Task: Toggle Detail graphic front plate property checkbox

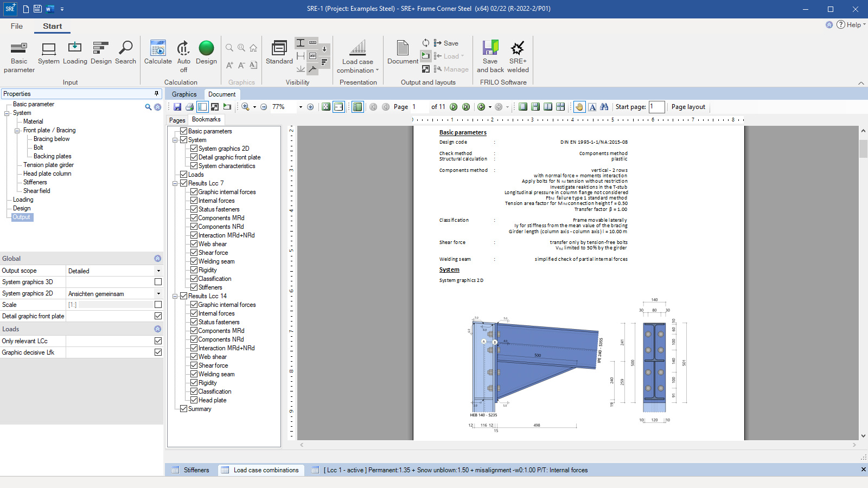Action: pos(158,316)
